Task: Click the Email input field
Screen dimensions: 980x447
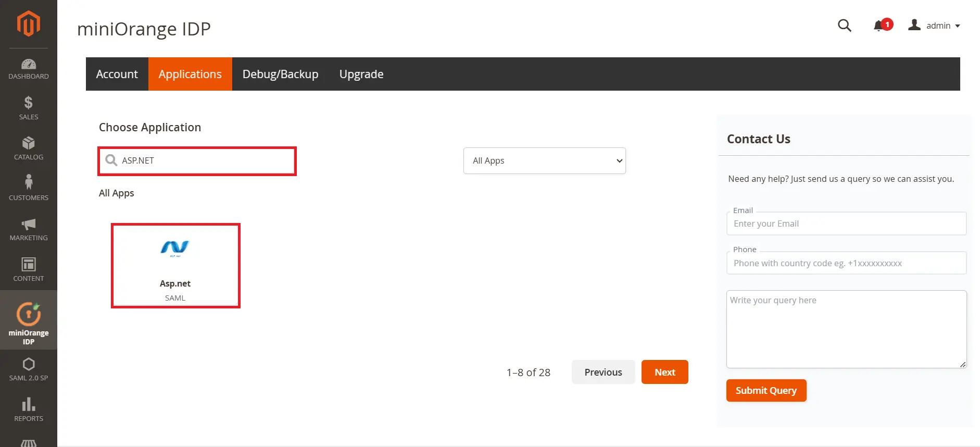Action: [x=846, y=223]
